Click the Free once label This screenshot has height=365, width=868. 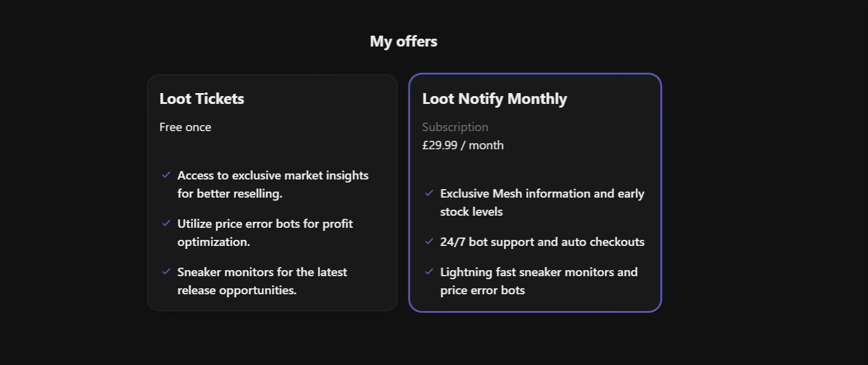pyautogui.click(x=185, y=127)
